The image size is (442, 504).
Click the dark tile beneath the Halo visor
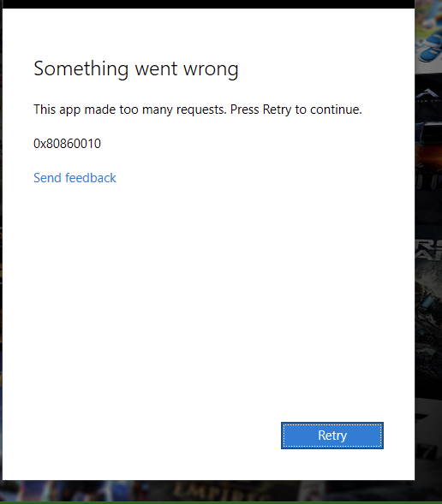click(428, 210)
